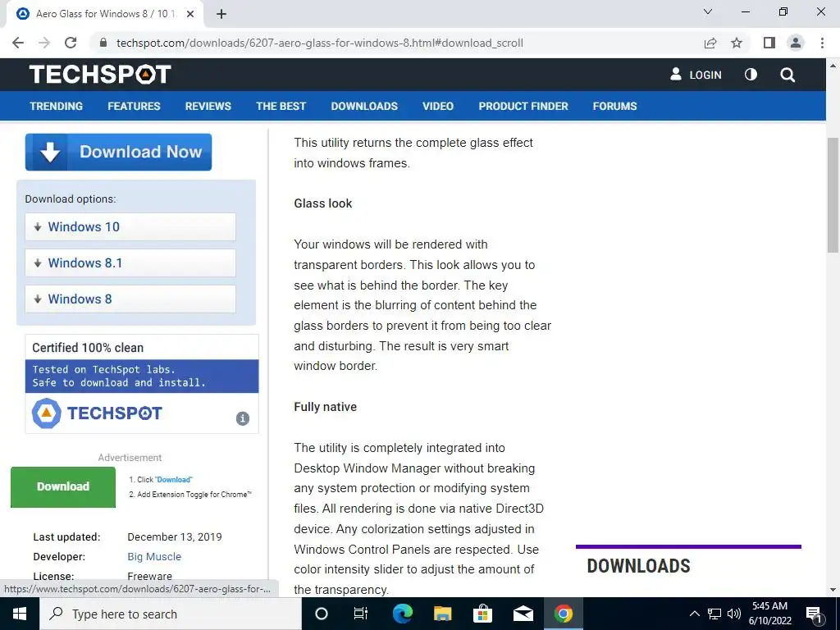Viewport: 840px width, 630px height.
Task: Open the Big Muscle developer link
Action: [154, 557]
